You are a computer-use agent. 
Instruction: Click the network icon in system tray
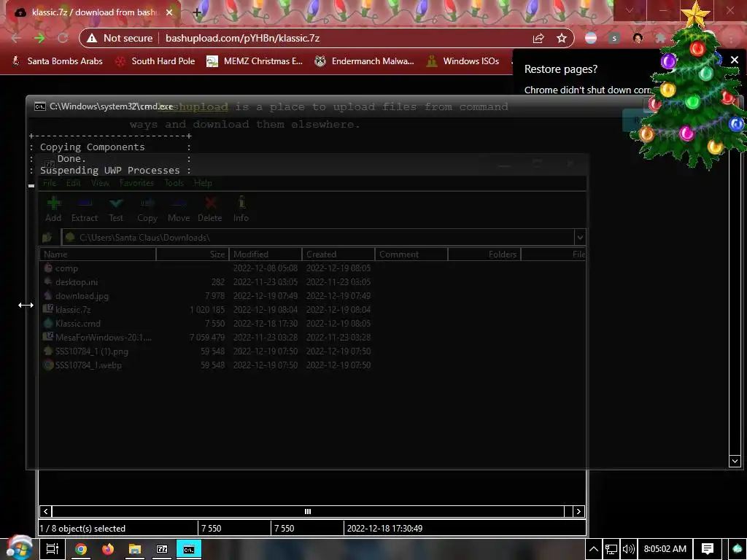point(611,549)
